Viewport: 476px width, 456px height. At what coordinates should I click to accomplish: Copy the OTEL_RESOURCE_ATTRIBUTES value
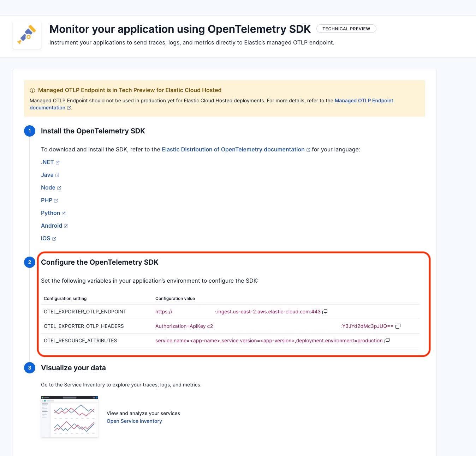387,341
